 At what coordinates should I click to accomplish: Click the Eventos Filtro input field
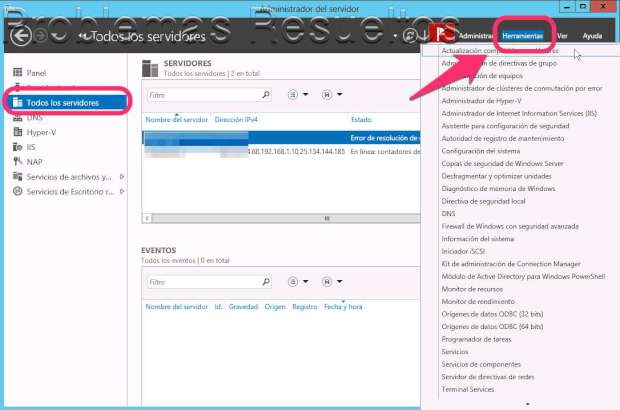pos(209,282)
